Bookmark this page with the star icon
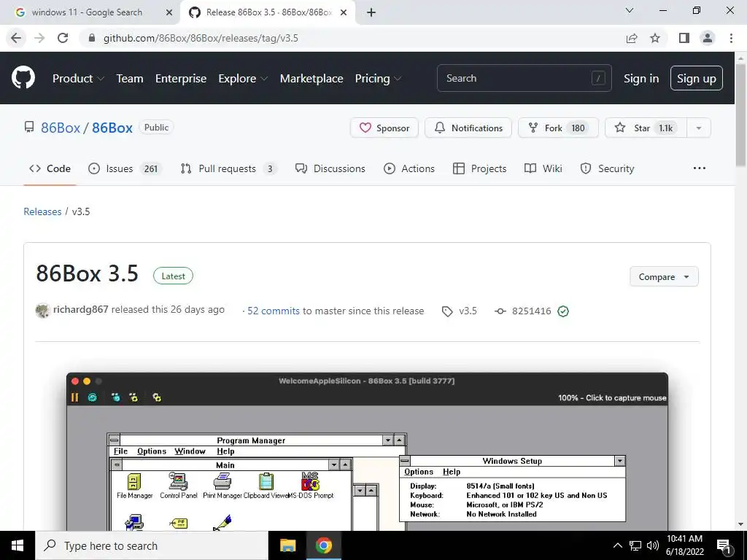Image resolution: width=747 pixels, height=560 pixels. (655, 38)
